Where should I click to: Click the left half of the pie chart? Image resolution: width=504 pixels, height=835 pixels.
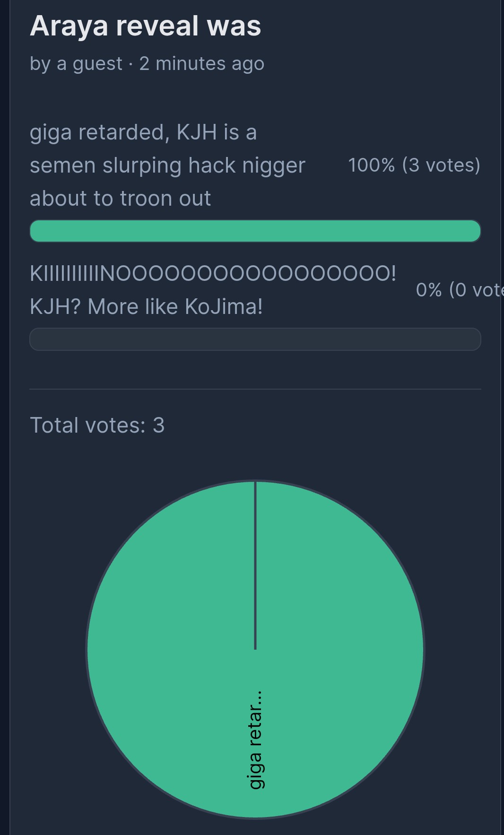(x=170, y=649)
